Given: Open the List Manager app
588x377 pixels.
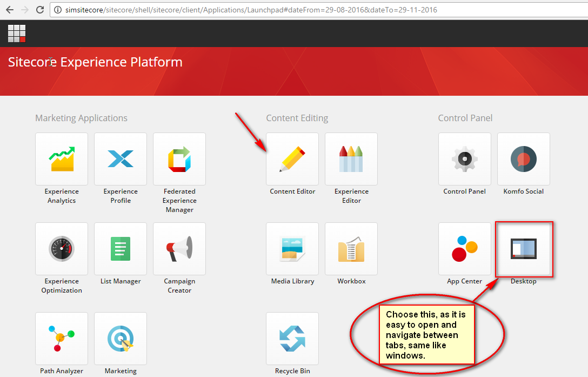Looking at the screenshot, I should tap(121, 249).
